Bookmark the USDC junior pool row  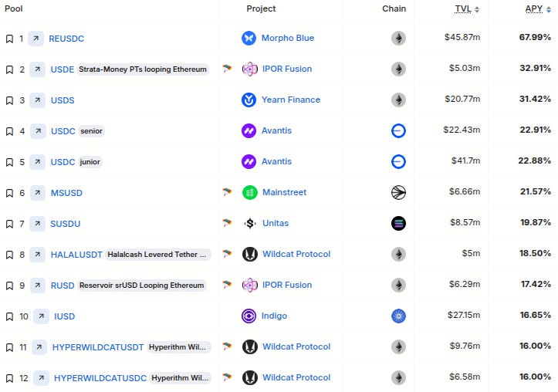9,162
